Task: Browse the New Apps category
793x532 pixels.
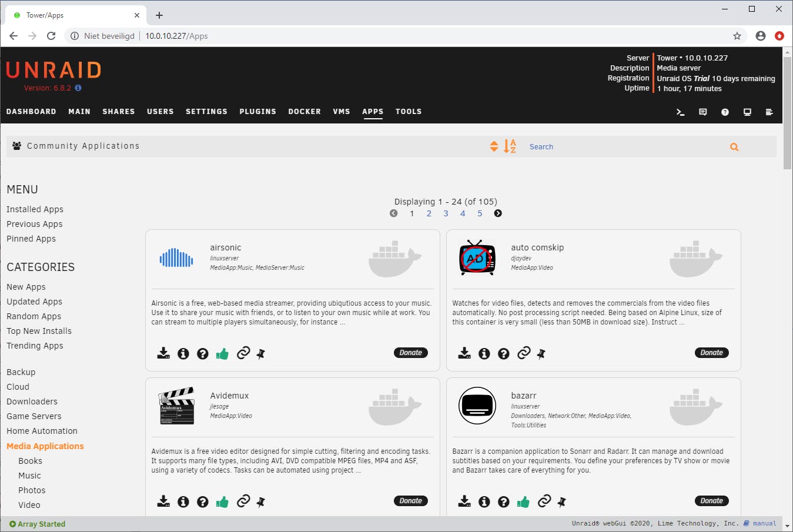Action: (x=26, y=287)
